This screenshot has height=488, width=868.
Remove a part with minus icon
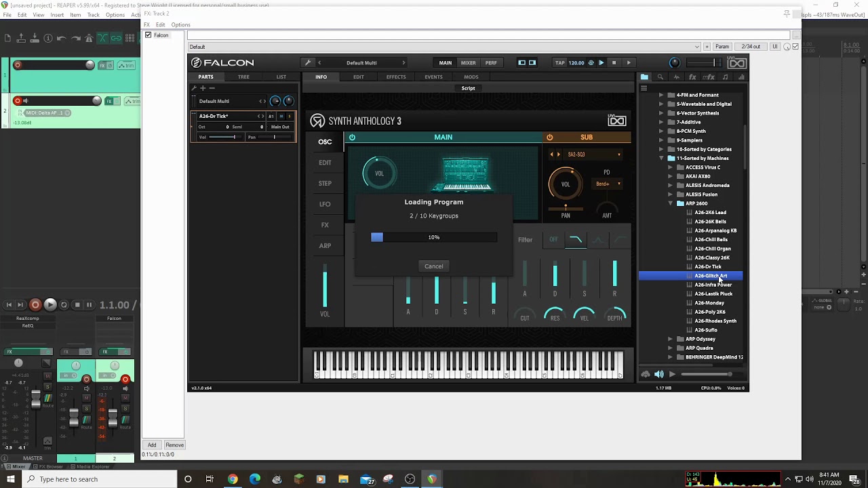point(212,88)
